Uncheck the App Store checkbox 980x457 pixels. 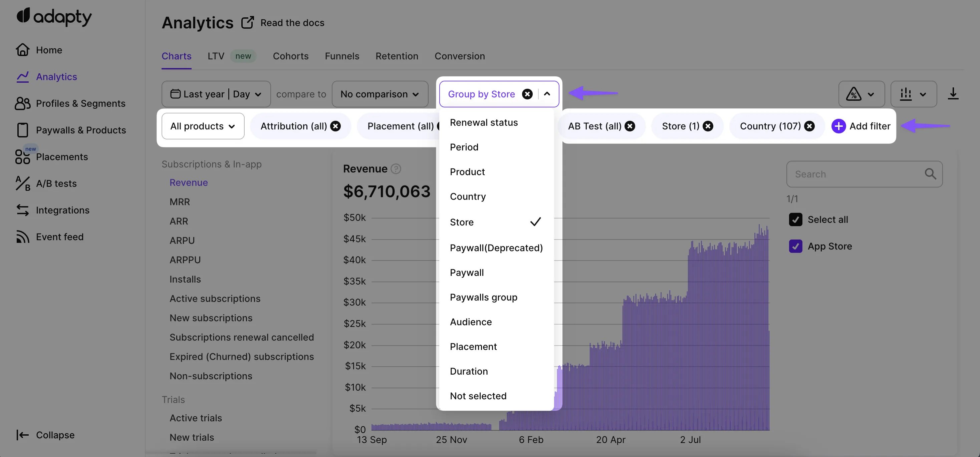pos(795,247)
